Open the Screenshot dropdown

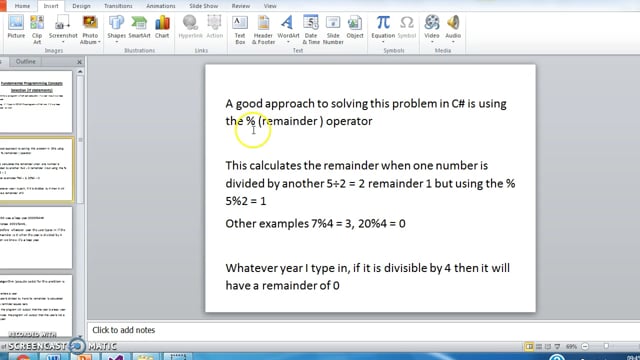63,42
